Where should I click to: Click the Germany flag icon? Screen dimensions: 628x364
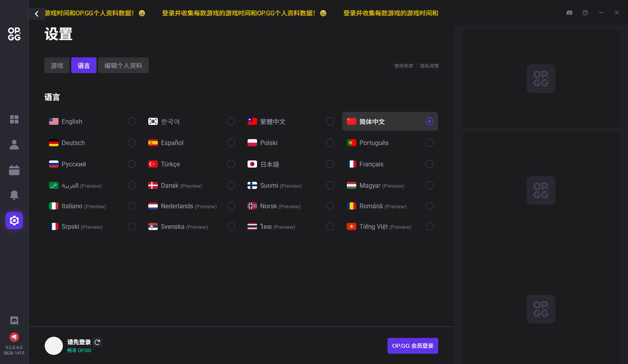click(x=54, y=143)
